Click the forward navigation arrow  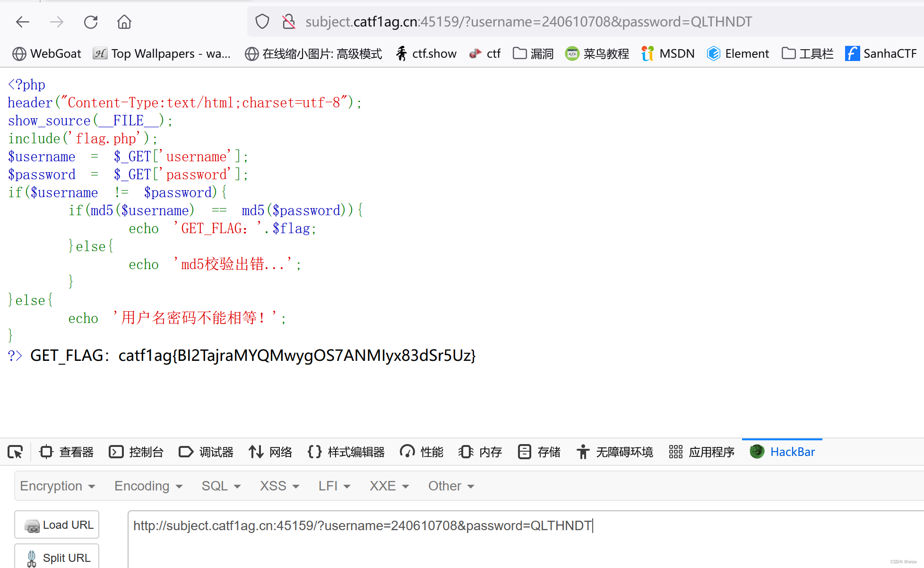[57, 22]
